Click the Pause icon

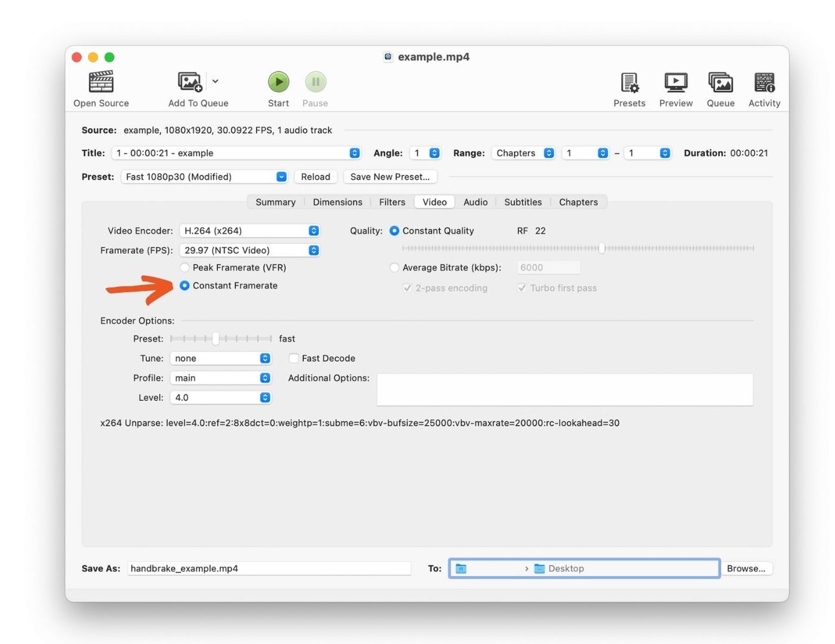(x=315, y=82)
